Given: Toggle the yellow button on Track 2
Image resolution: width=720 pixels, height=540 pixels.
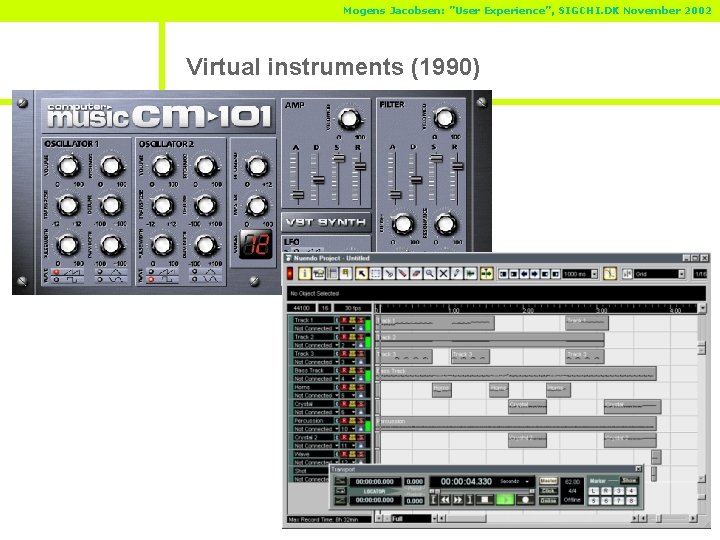Looking at the screenshot, I should click(x=352, y=337).
